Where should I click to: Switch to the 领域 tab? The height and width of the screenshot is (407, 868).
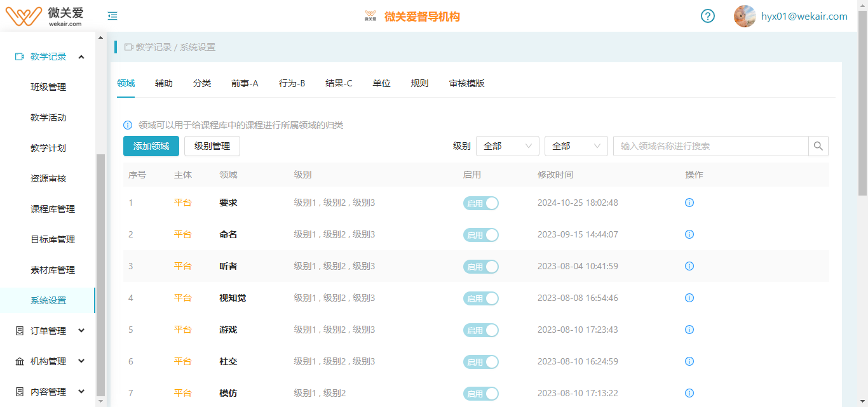pyautogui.click(x=126, y=83)
